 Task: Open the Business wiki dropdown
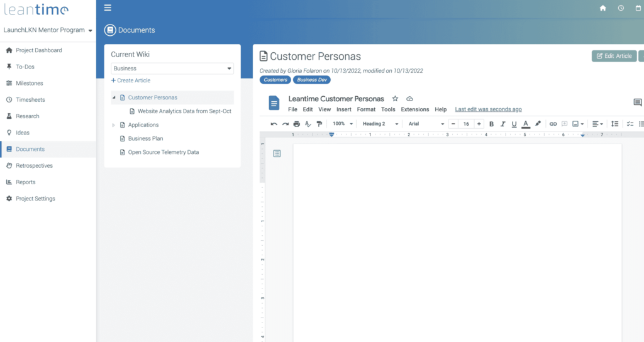tap(172, 69)
